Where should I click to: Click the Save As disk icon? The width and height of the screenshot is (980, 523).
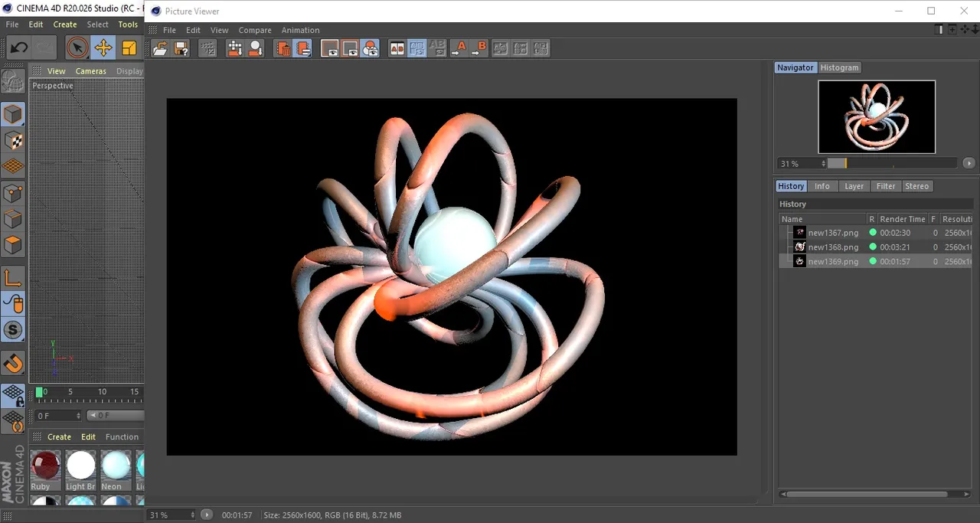pos(181,48)
